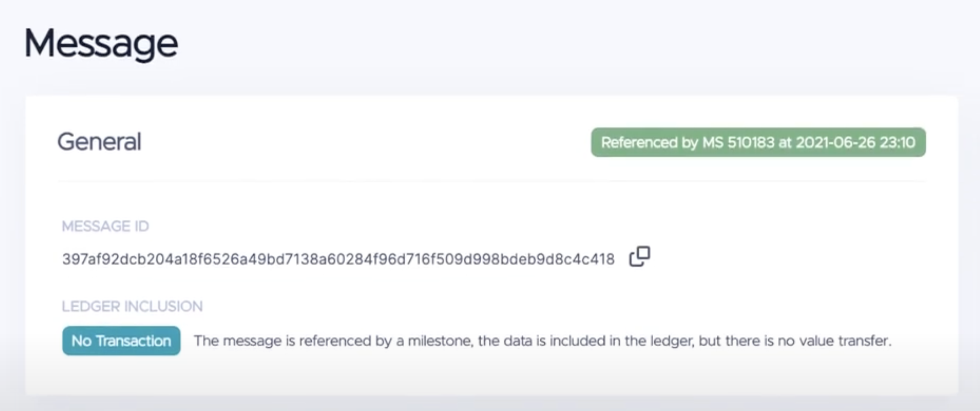Click the green Referenced by MS badge
The width and height of the screenshot is (980, 411).
[x=758, y=142]
